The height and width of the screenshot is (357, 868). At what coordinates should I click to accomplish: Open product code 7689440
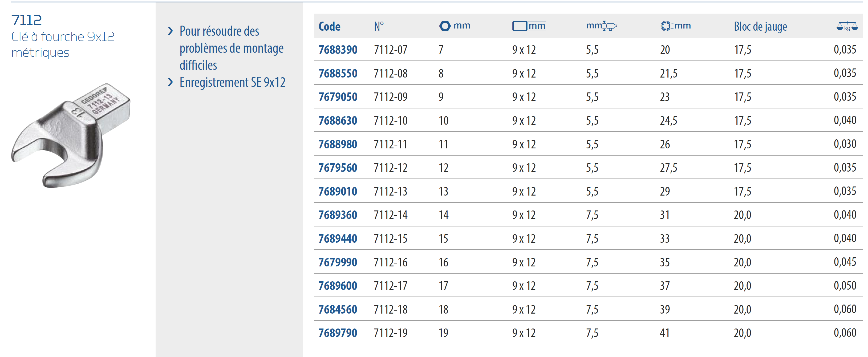click(x=338, y=239)
